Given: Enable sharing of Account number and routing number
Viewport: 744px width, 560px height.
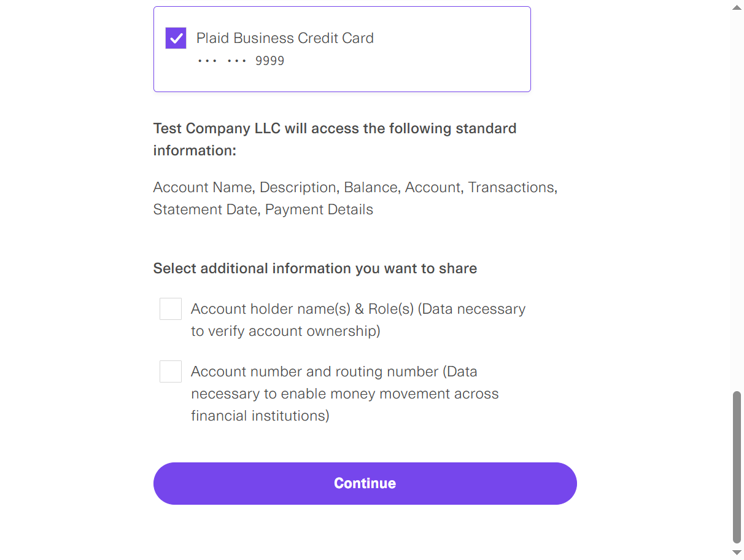Looking at the screenshot, I should tap(170, 371).
